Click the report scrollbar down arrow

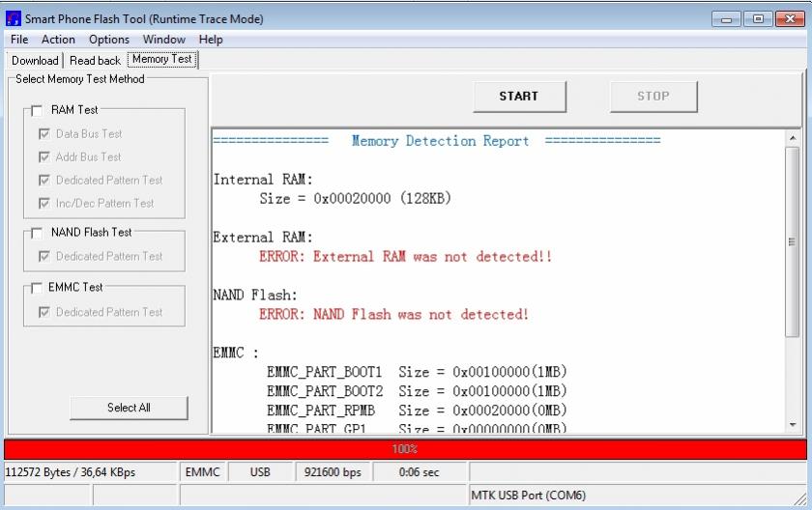click(x=793, y=425)
